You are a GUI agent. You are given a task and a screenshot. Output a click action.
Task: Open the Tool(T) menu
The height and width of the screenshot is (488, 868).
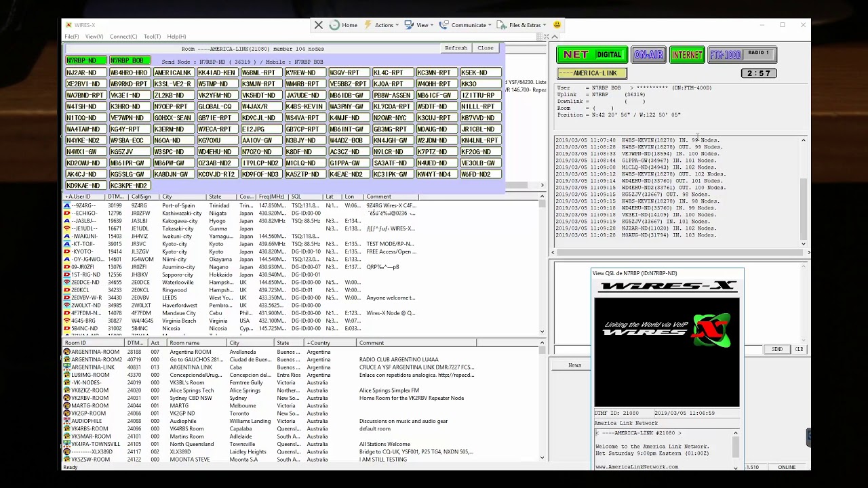(x=152, y=37)
